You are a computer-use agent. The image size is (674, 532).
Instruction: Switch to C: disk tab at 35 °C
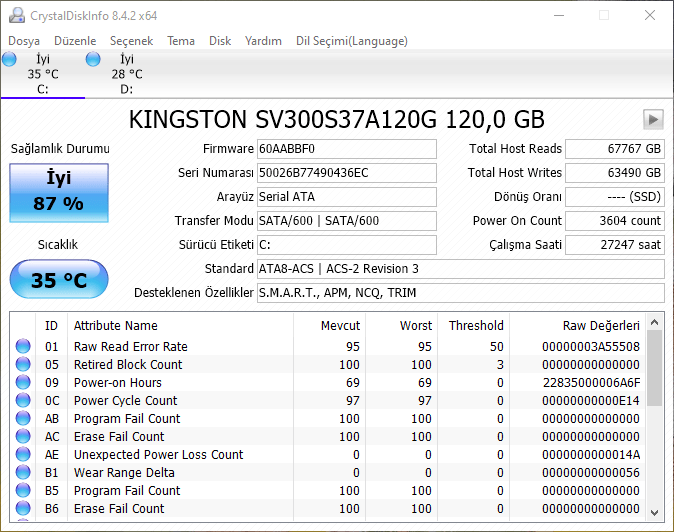pyautogui.click(x=43, y=74)
